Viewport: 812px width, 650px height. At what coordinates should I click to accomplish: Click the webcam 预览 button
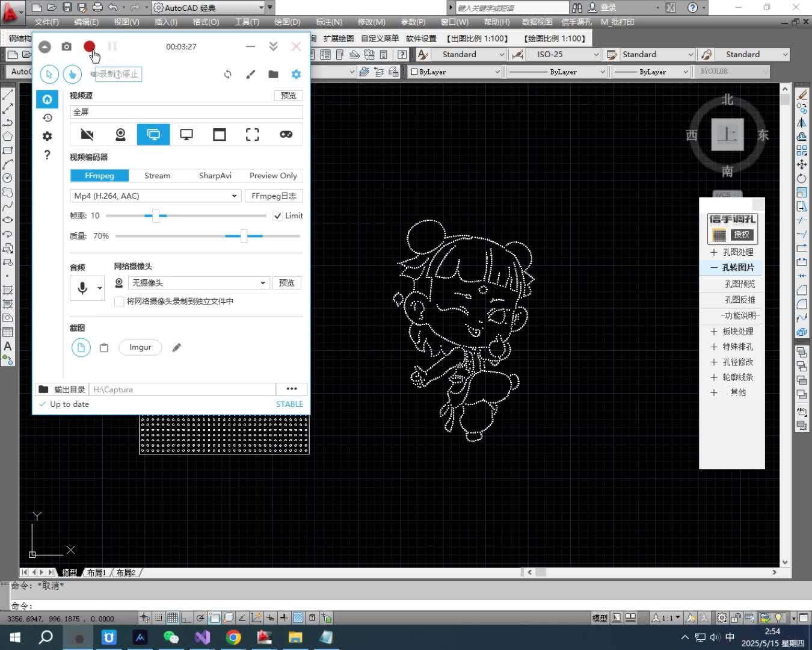(x=287, y=283)
